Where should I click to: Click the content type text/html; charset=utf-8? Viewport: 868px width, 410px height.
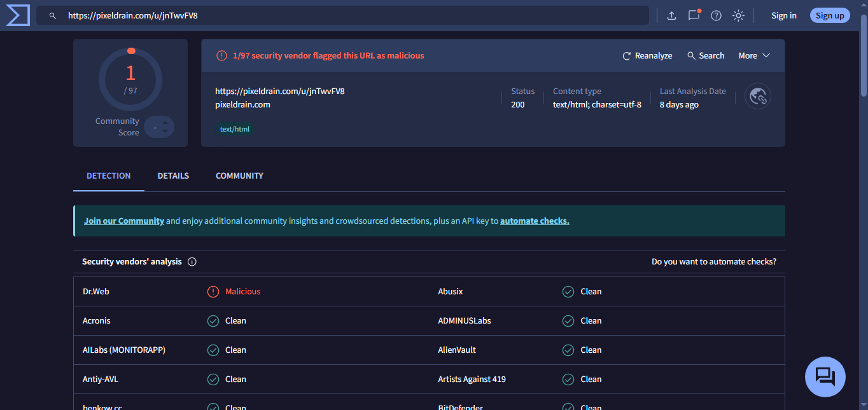click(597, 105)
